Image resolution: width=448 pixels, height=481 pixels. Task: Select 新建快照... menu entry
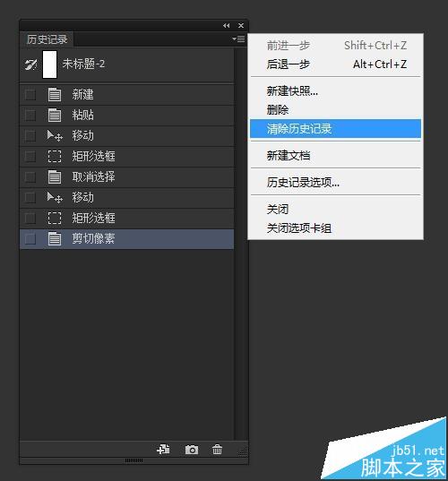(x=336, y=91)
